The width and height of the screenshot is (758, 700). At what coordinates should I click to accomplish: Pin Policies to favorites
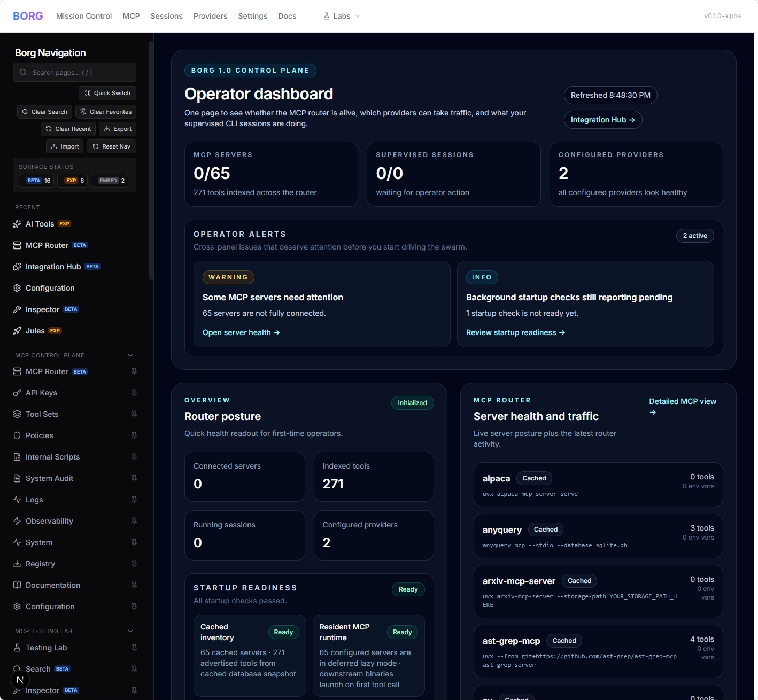point(134,435)
